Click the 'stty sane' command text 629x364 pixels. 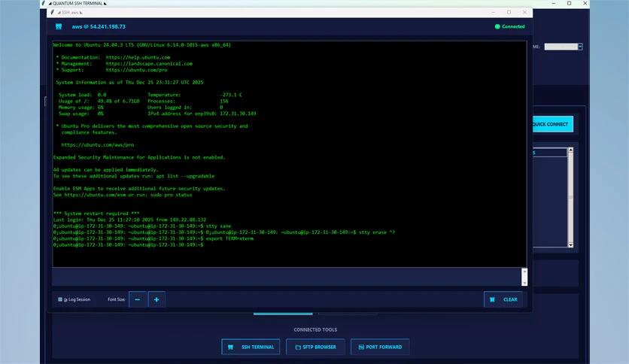coord(219,226)
